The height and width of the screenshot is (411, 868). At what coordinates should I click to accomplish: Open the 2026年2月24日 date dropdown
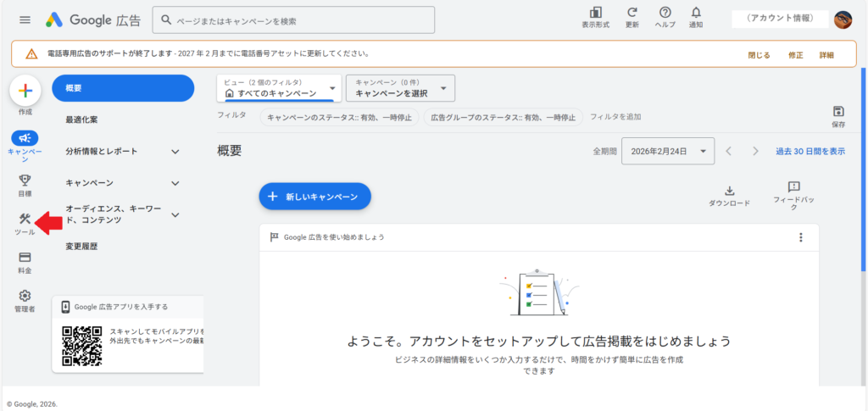[x=668, y=151]
